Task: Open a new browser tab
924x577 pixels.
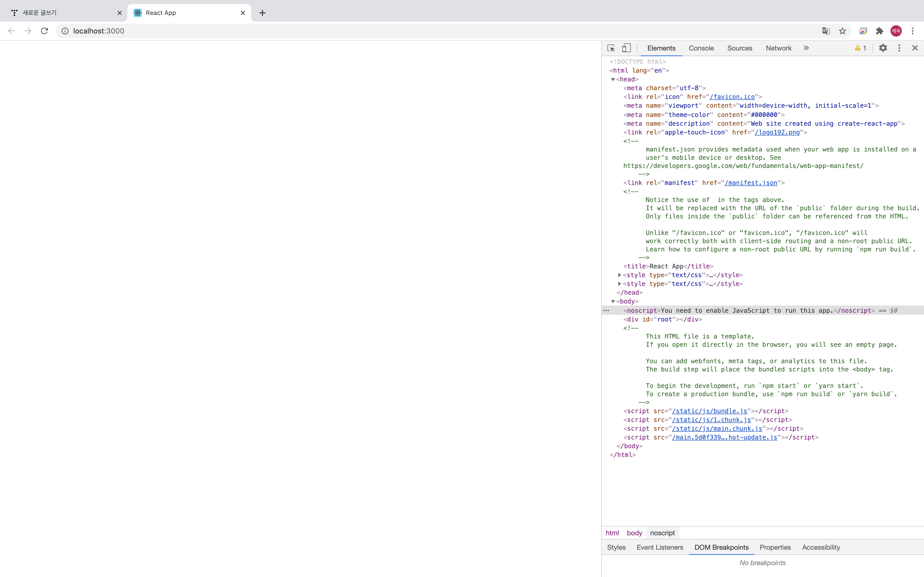Action: pos(262,13)
